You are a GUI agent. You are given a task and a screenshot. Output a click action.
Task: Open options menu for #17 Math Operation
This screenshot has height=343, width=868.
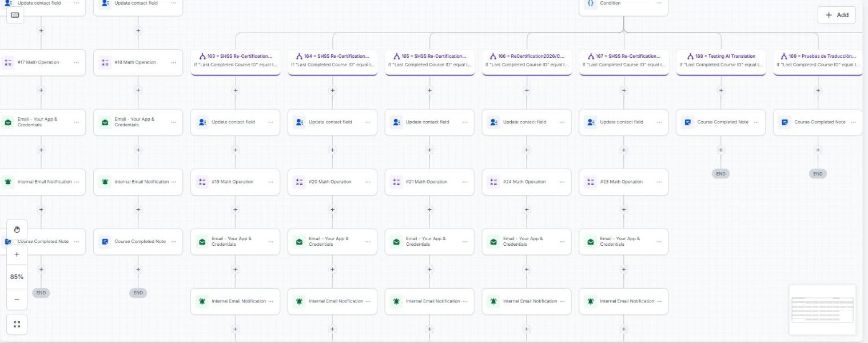click(77, 62)
